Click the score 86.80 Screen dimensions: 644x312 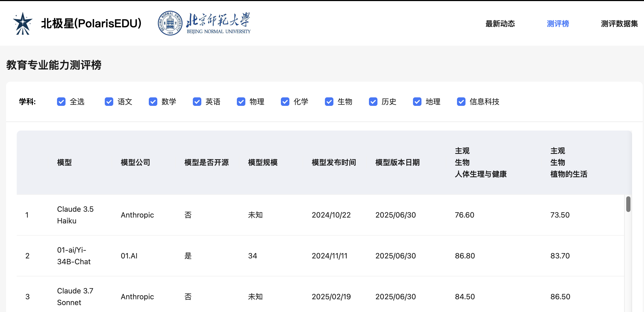(465, 256)
